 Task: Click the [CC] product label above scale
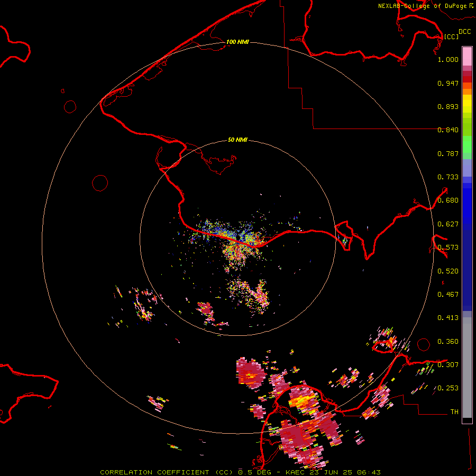[451, 36]
